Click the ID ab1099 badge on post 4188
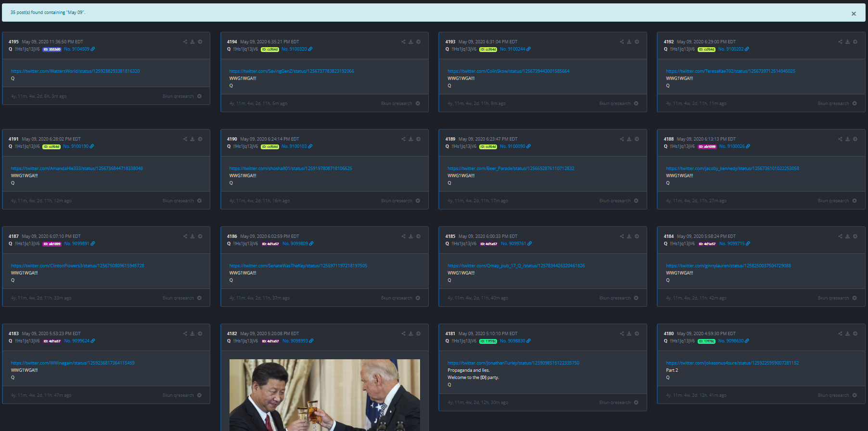The width and height of the screenshot is (868, 431). point(707,146)
